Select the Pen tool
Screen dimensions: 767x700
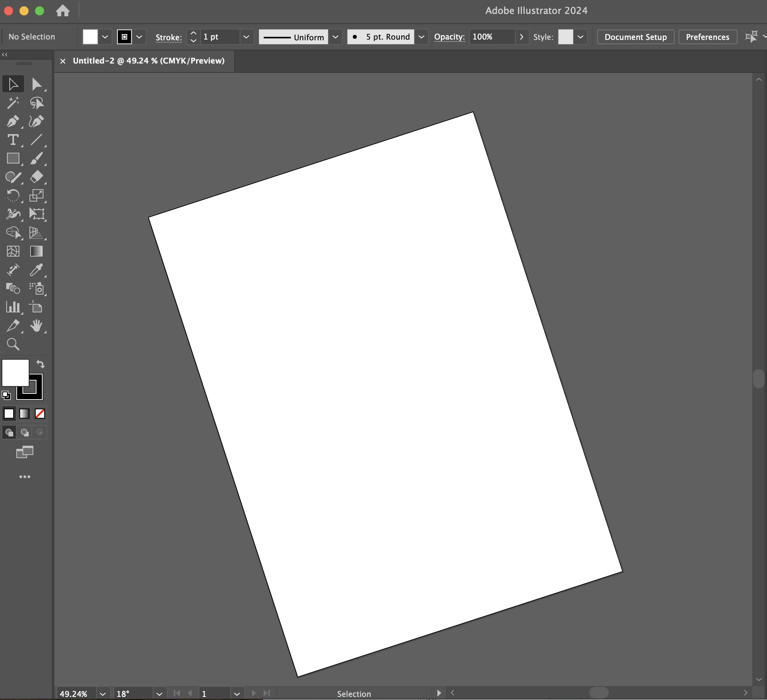[x=13, y=121]
